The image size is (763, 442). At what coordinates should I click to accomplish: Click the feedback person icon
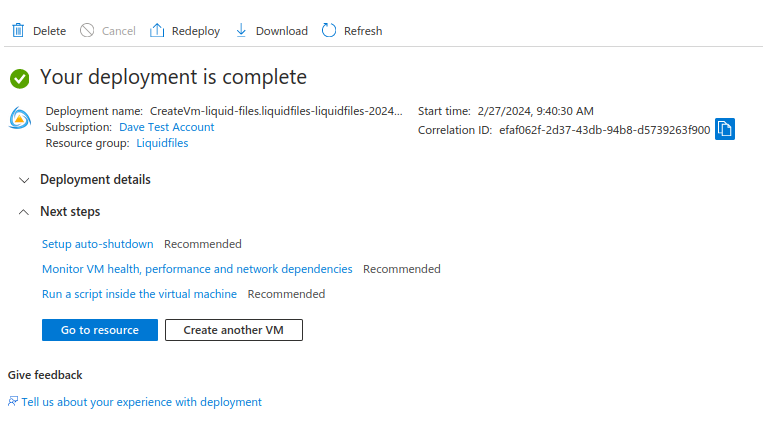(13, 401)
